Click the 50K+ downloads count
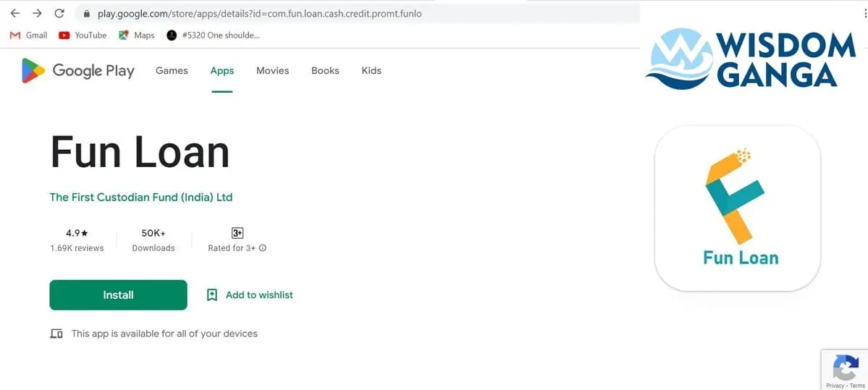Image resolution: width=868 pixels, height=390 pixels. coord(153,233)
